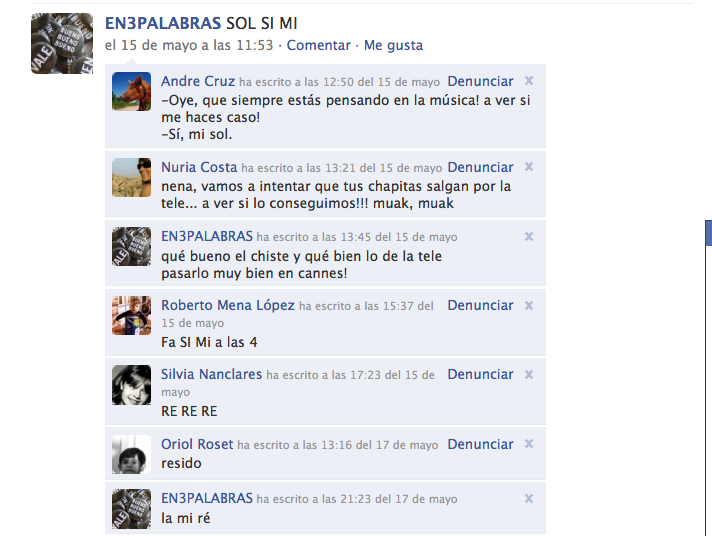The image size is (712, 536).
Task: Remove Nuria Costa's comment using the X icon
Action: (x=529, y=167)
